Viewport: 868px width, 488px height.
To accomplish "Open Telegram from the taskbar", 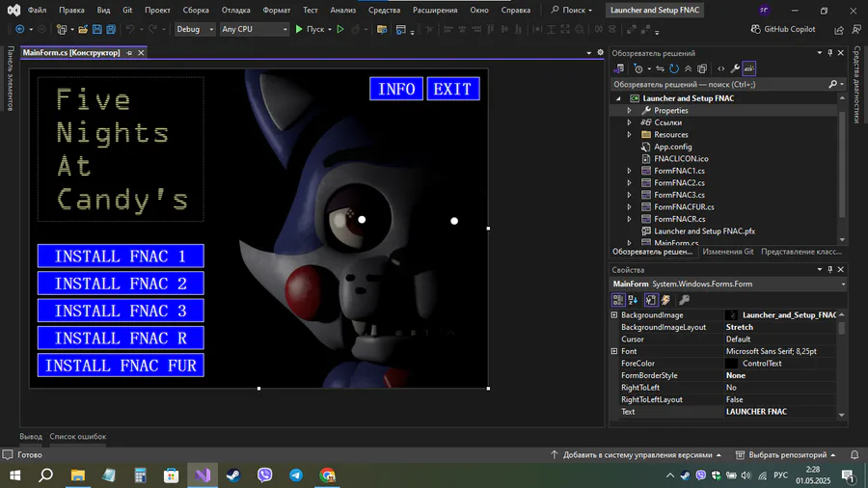I will tap(296, 475).
